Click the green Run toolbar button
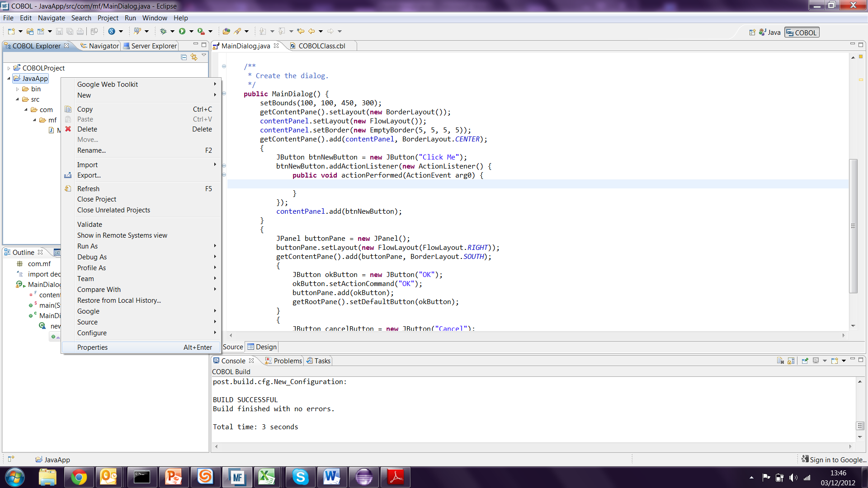This screenshot has height=488, width=868. [182, 31]
